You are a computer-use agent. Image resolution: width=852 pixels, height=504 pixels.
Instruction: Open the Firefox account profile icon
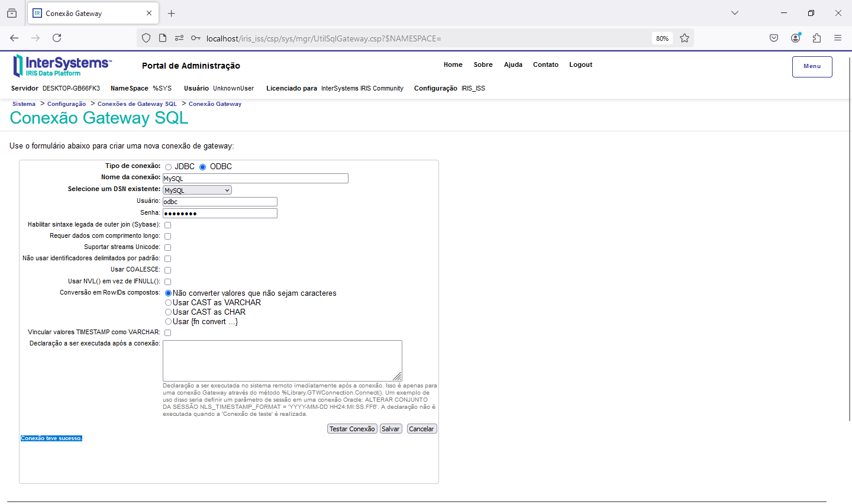coord(795,38)
